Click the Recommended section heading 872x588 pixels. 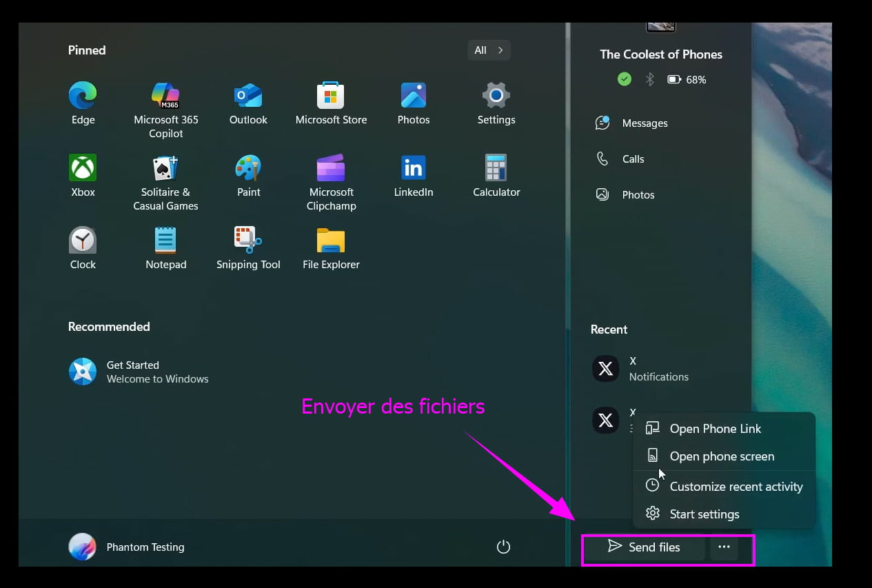tap(109, 327)
